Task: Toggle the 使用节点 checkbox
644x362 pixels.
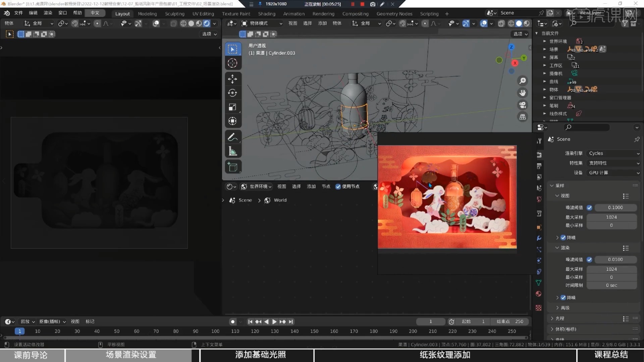Action: point(338,187)
